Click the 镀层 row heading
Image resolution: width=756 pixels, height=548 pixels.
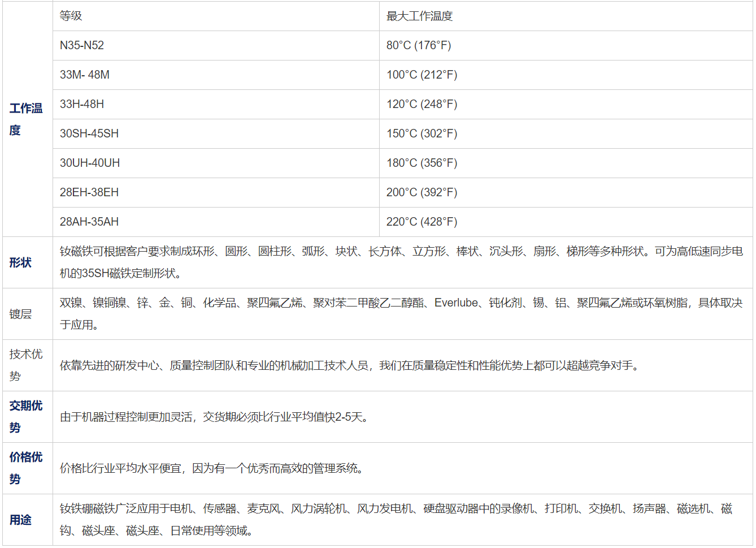20,314
